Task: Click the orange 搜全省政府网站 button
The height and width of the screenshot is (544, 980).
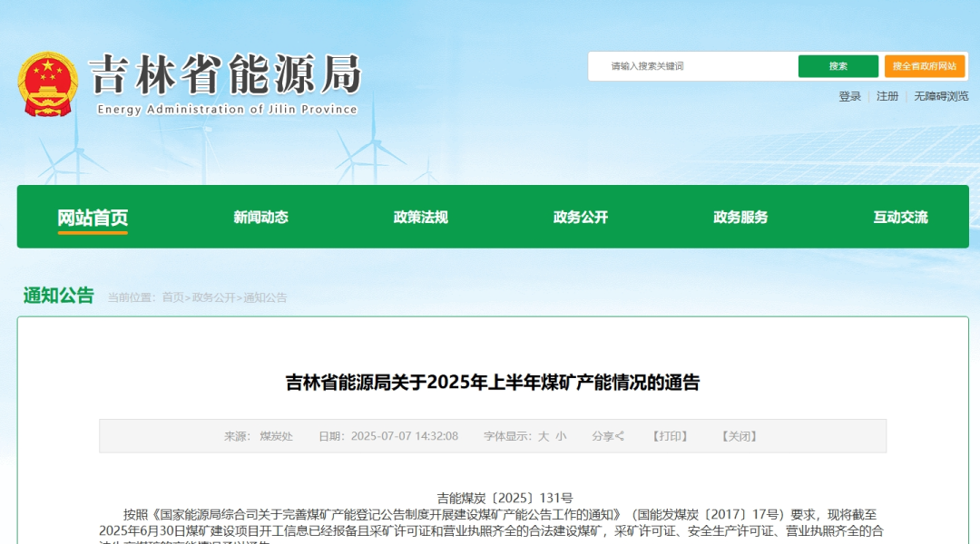Action: point(925,66)
